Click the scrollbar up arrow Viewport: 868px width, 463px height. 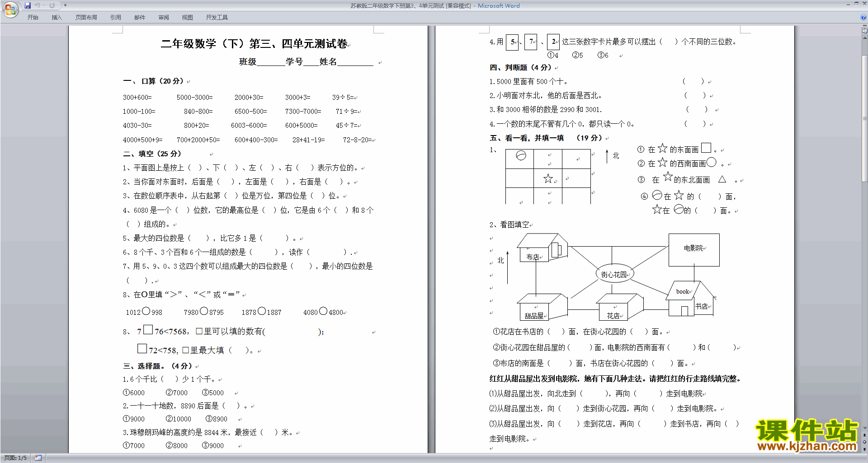point(864,38)
